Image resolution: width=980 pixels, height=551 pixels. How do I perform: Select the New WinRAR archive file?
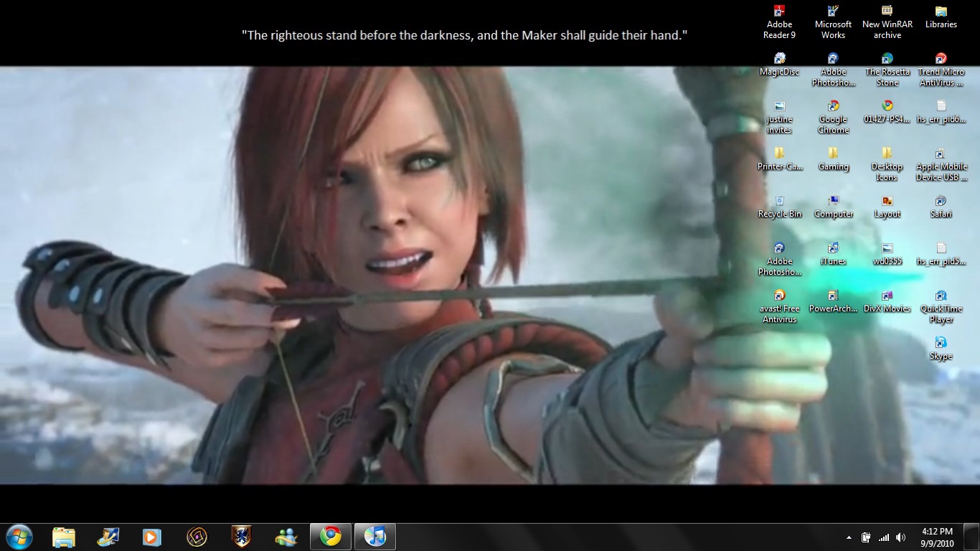coord(887,22)
